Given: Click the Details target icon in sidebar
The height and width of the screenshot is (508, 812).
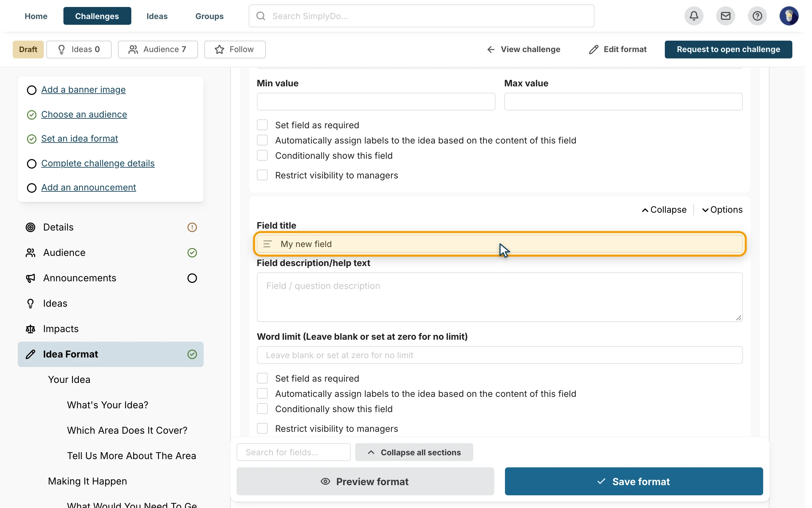Looking at the screenshot, I should [30, 227].
